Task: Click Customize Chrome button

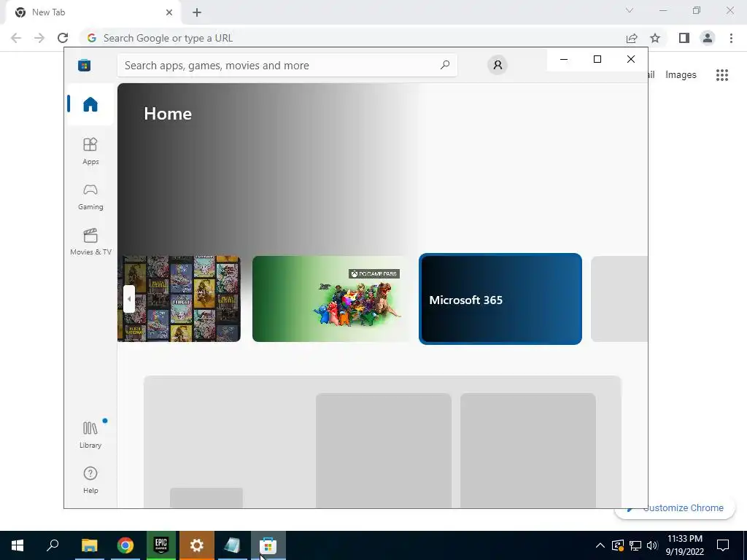Action: 675,508
